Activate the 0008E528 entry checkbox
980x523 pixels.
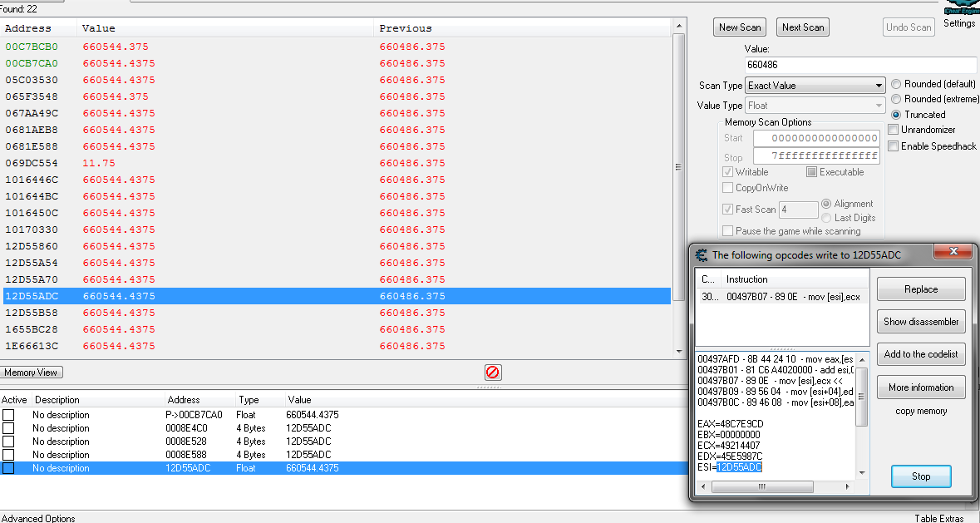click(x=8, y=442)
